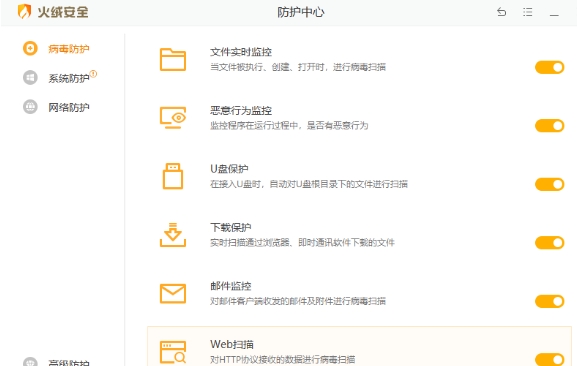Click the Web扫描 browser-search icon
The height and width of the screenshot is (366, 577).
[173, 352]
